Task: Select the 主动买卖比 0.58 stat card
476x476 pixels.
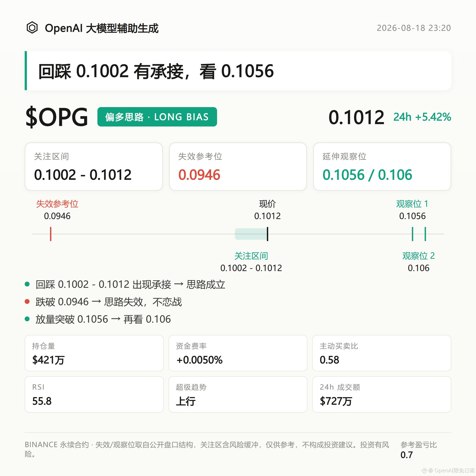Action: pyautogui.click(x=382, y=353)
